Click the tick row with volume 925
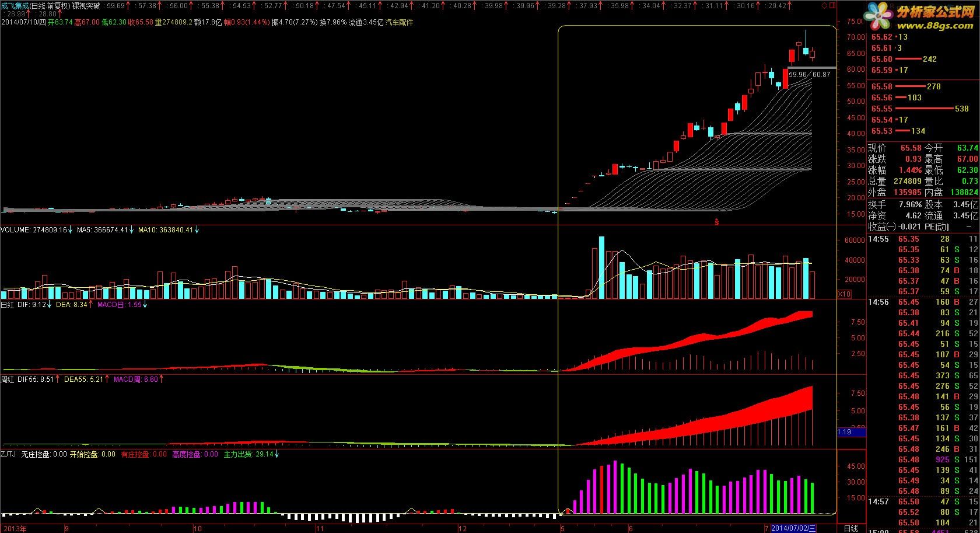This screenshot has width=980, height=533. (x=924, y=460)
